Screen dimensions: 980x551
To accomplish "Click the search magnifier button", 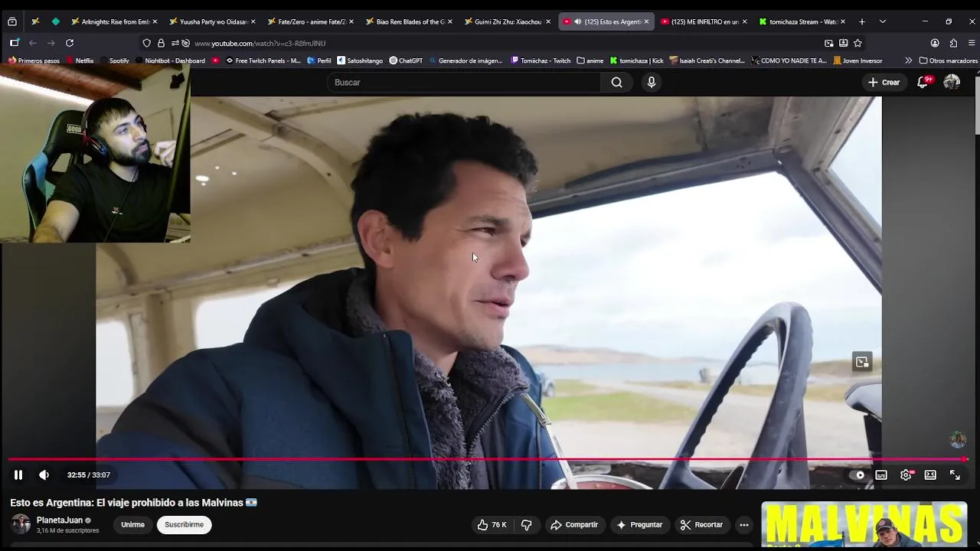I will tap(616, 83).
